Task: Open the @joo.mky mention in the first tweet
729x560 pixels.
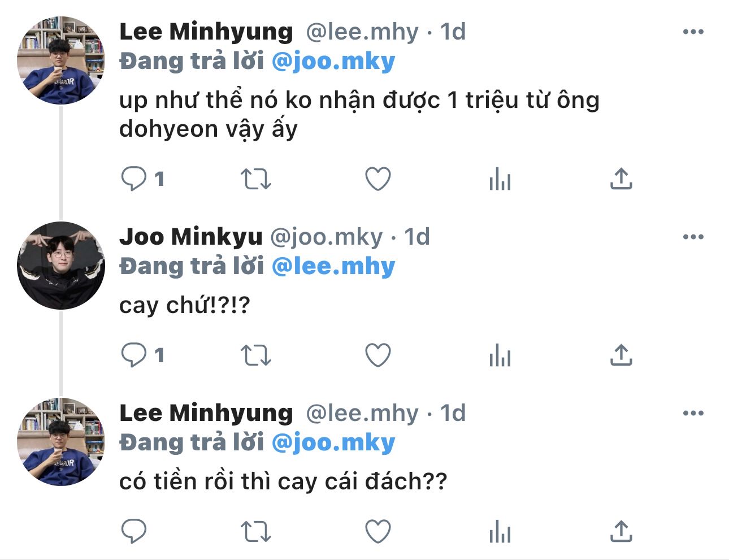Action: [333, 61]
